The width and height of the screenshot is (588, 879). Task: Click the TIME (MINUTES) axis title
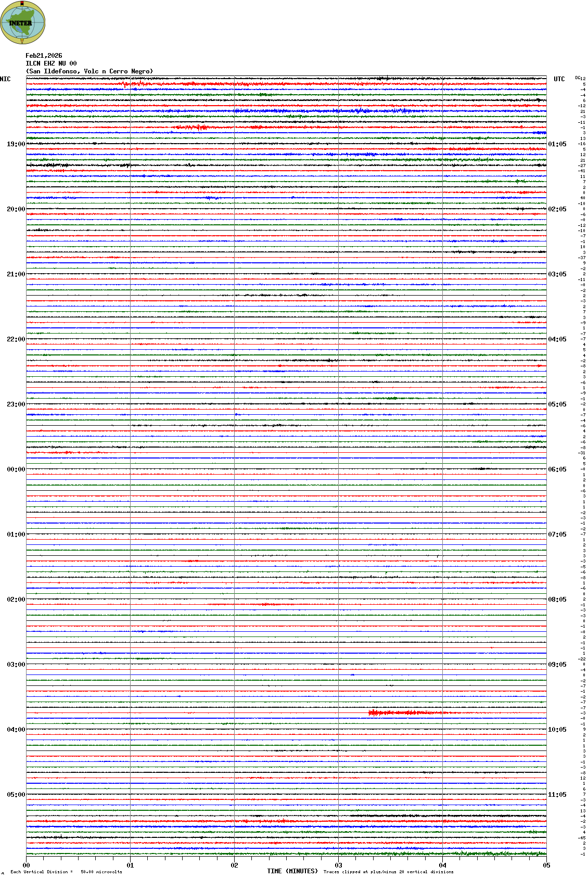292,871
